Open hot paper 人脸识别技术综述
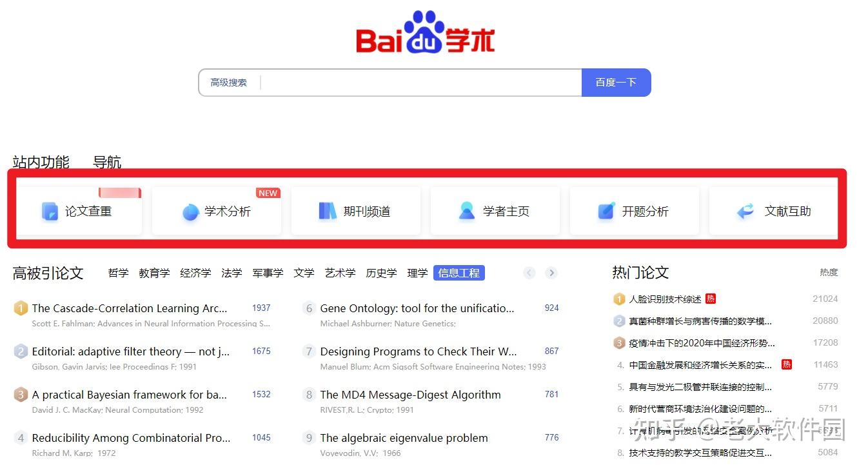868x465 pixels. pos(665,299)
